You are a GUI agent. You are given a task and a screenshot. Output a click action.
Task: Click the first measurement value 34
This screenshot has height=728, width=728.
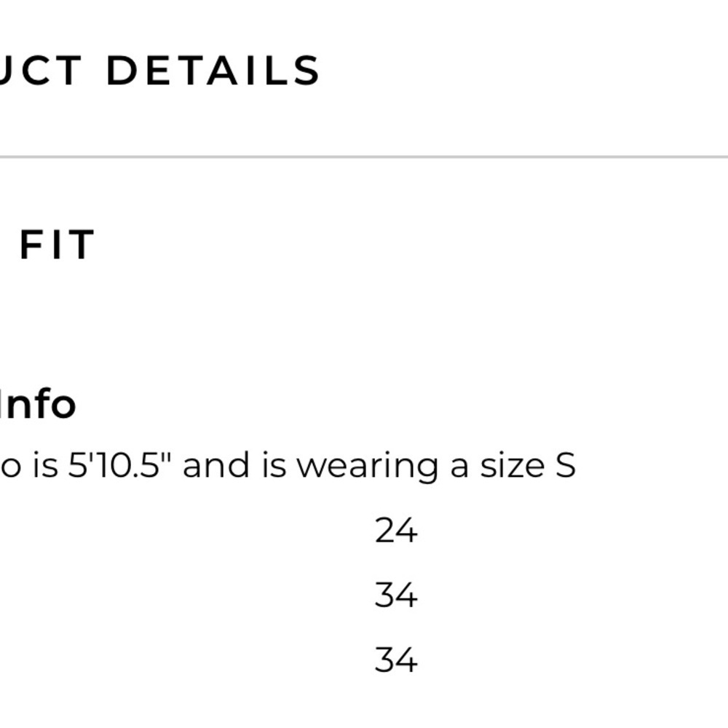pos(396,595)
